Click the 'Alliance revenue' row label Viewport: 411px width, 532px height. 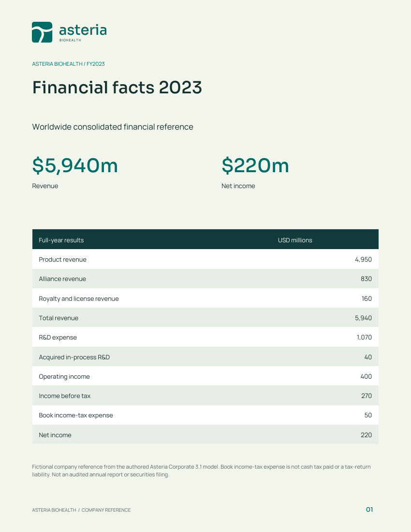tap(62, 279)
